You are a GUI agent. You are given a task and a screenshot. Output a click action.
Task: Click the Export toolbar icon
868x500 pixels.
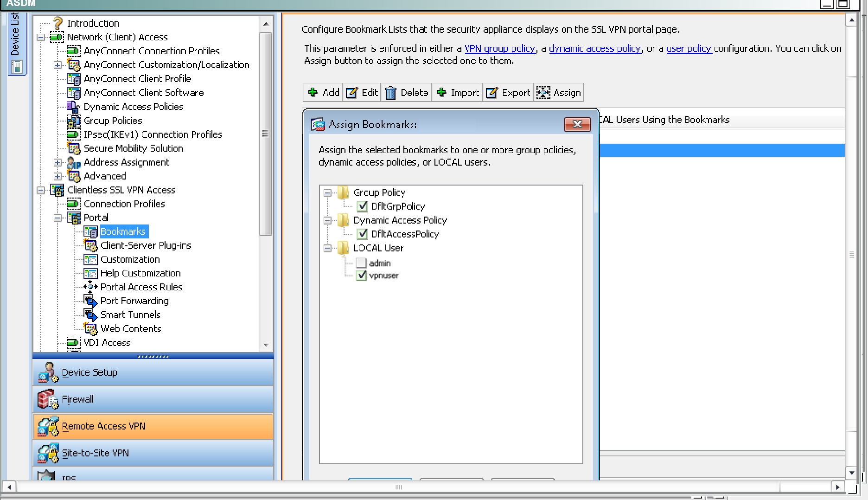point(492,93)
